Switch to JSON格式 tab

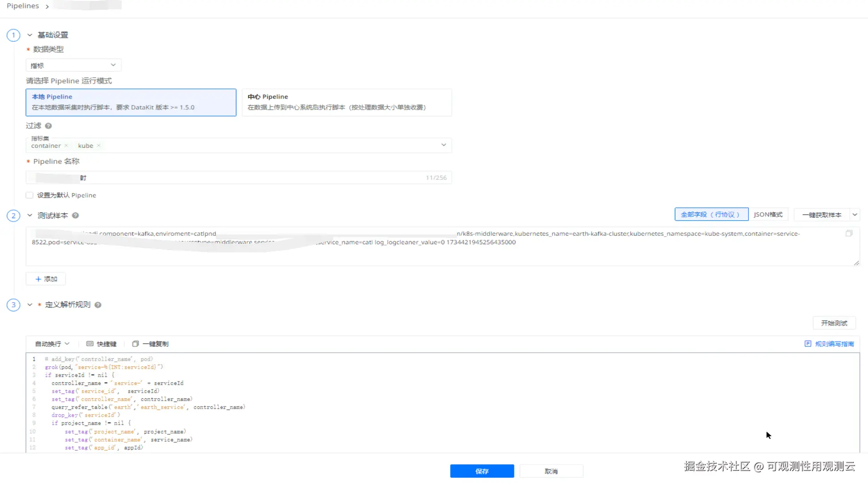click(768, 215)
